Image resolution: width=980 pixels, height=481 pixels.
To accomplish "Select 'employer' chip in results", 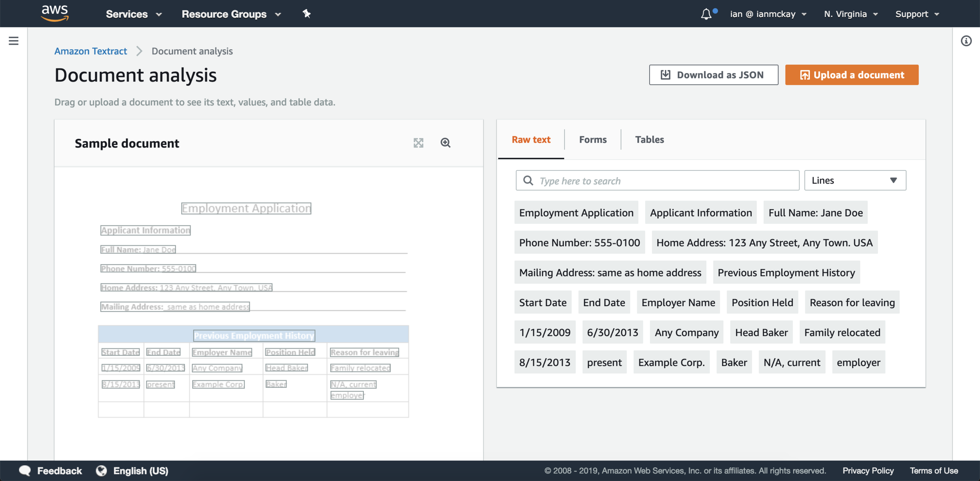I will (x=858, y=362).
